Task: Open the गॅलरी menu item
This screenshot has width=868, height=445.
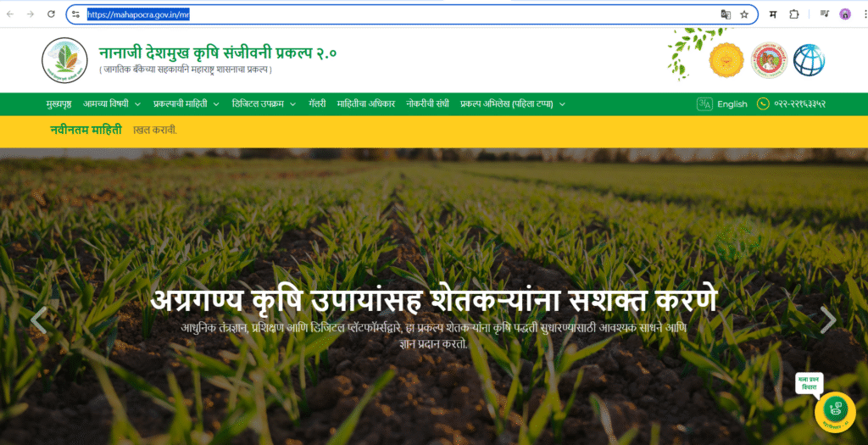Action: (317, 104)
